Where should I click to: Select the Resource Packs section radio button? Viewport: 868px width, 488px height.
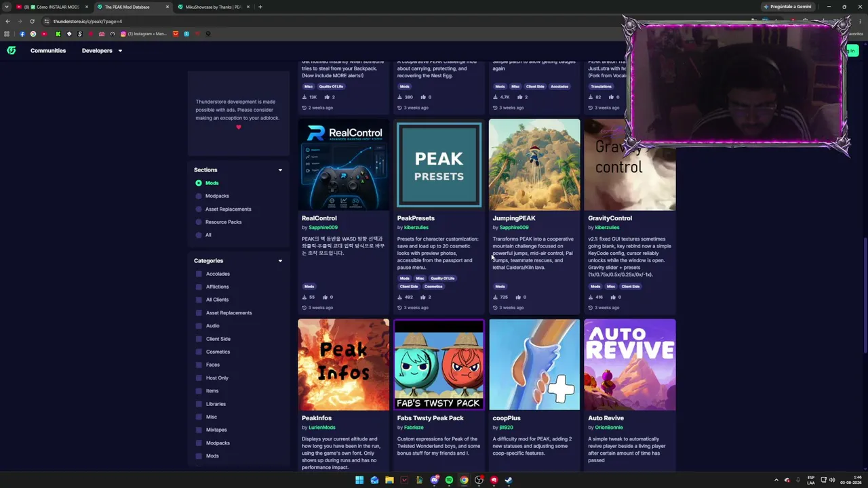(x=199, y=222)
